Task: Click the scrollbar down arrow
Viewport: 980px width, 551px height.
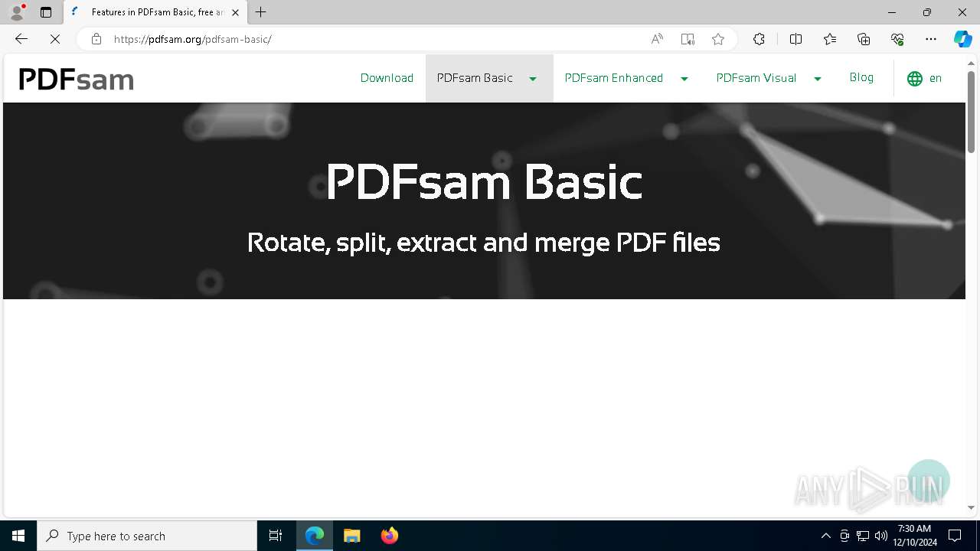Action: tap(971, 507)
